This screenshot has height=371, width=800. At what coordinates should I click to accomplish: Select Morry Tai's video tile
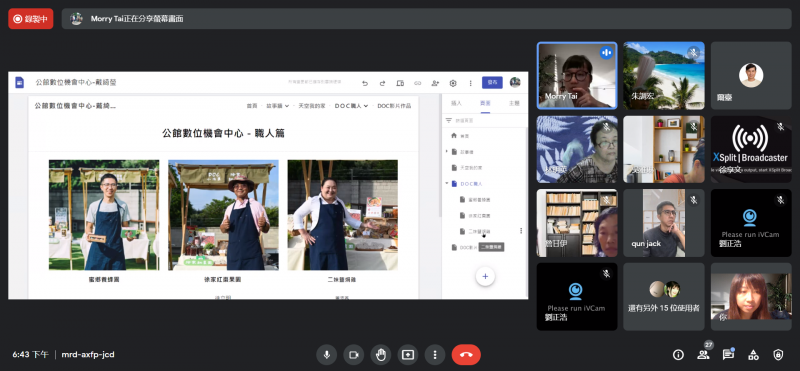(x=577, y=76)
